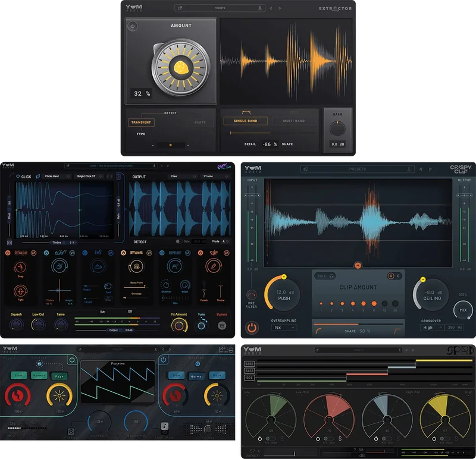Select the Beats detect button

point(200,122)
